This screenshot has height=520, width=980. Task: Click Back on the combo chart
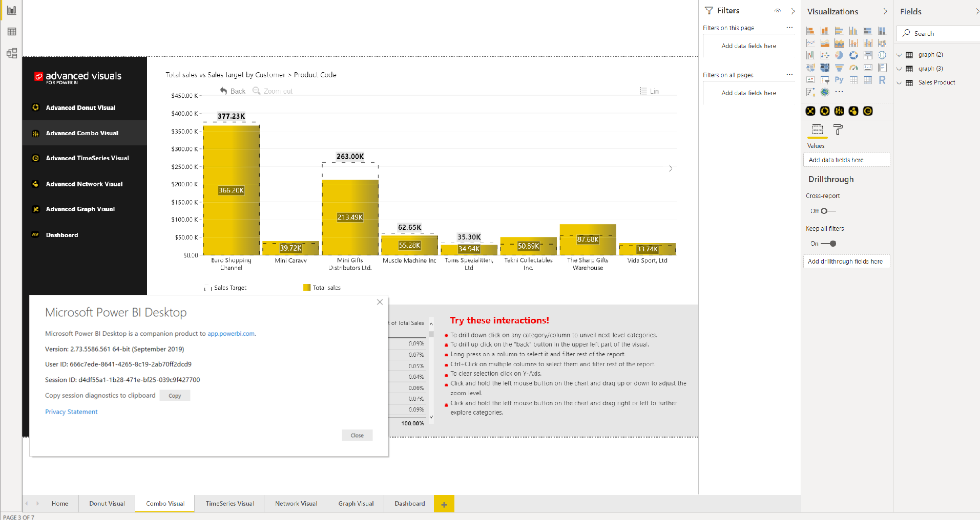coord(233,91)
